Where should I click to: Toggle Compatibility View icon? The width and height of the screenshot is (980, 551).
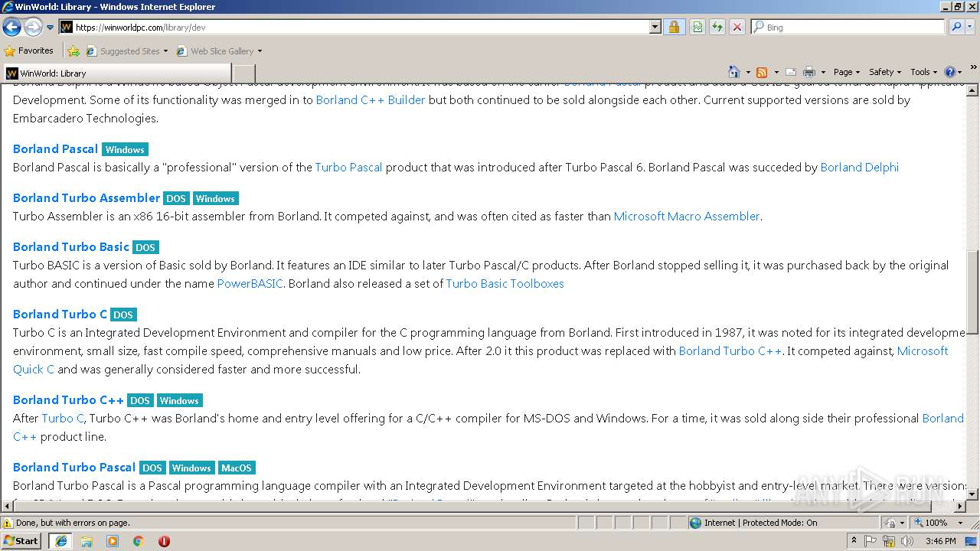[x=697, y=27]
